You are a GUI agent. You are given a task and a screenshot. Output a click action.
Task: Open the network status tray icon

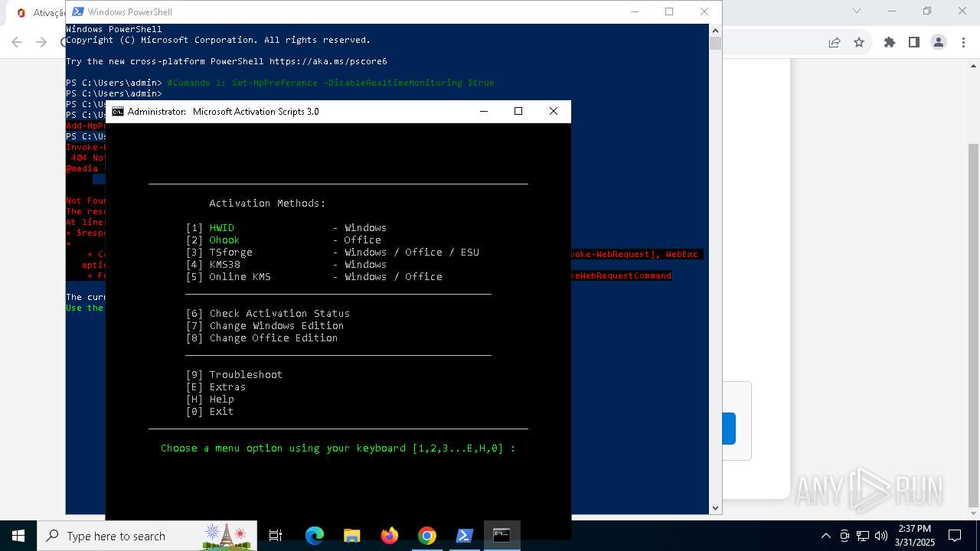[863, 536]
